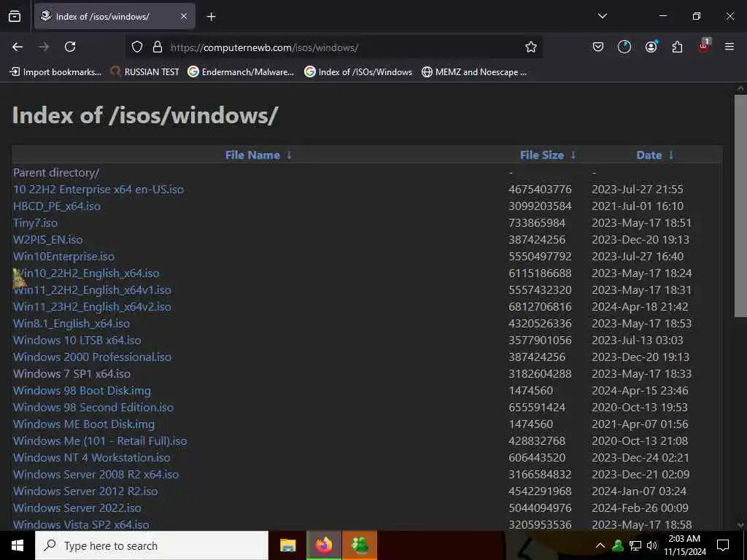This screenshot has height=560, width=747.
Task: Open the Action Center notifications icon
Action: point(723,545)
